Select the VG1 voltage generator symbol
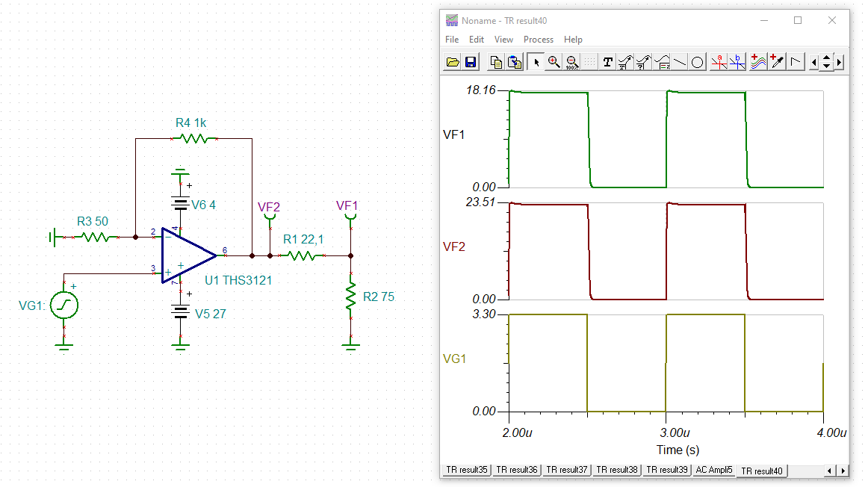Image resolution: width=868 pixels, height=487 pixels. [x=64, y=305]
